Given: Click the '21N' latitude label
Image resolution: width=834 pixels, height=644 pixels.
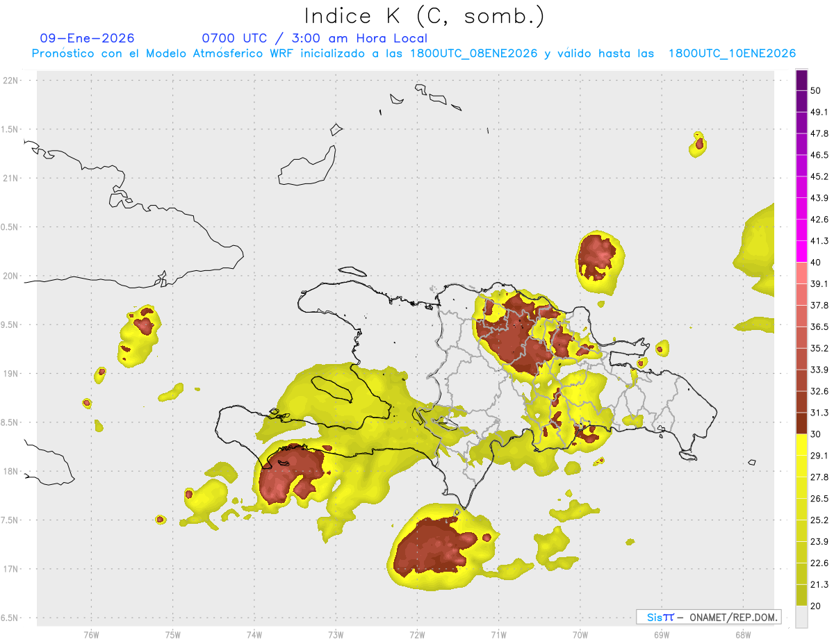Looking at the screenshot, I should (x=10, y=179).
